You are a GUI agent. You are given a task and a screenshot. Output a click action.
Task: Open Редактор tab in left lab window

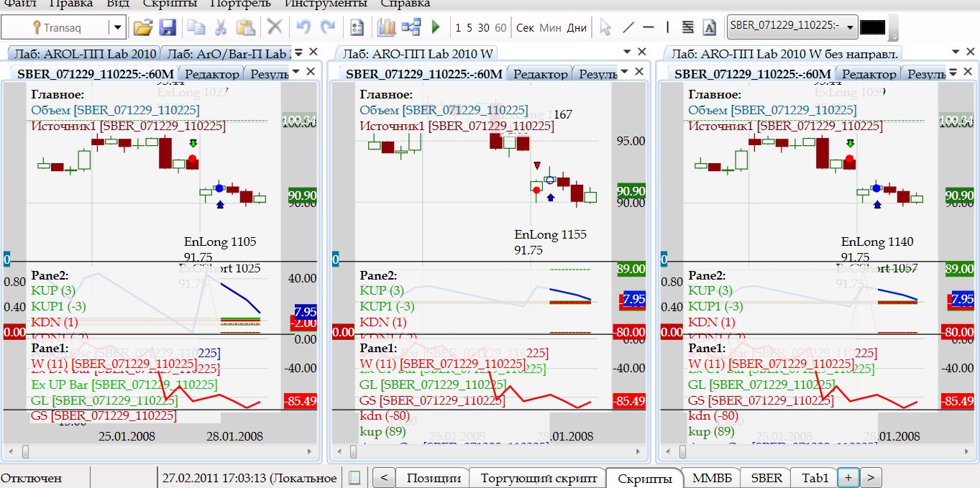[210, 73]
